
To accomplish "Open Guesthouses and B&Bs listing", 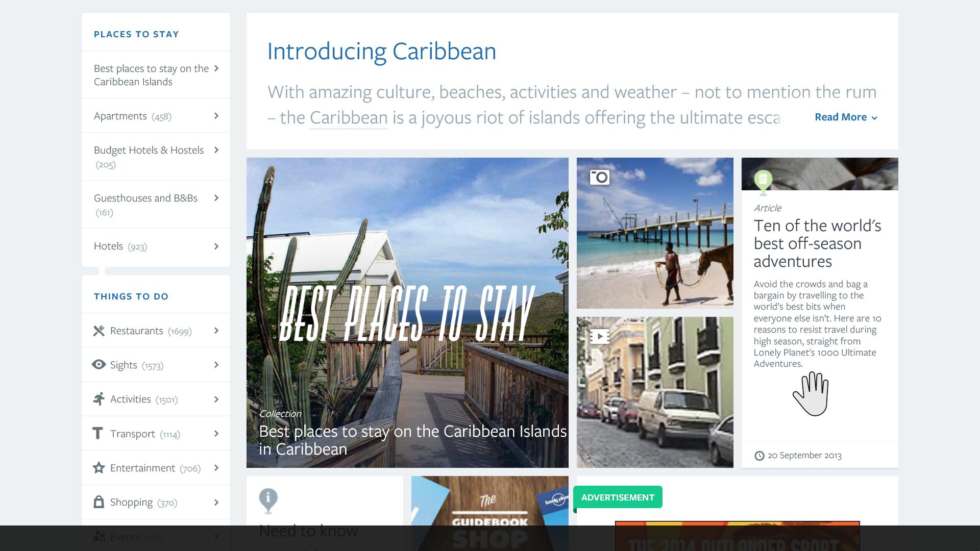I will pos(156,205).
